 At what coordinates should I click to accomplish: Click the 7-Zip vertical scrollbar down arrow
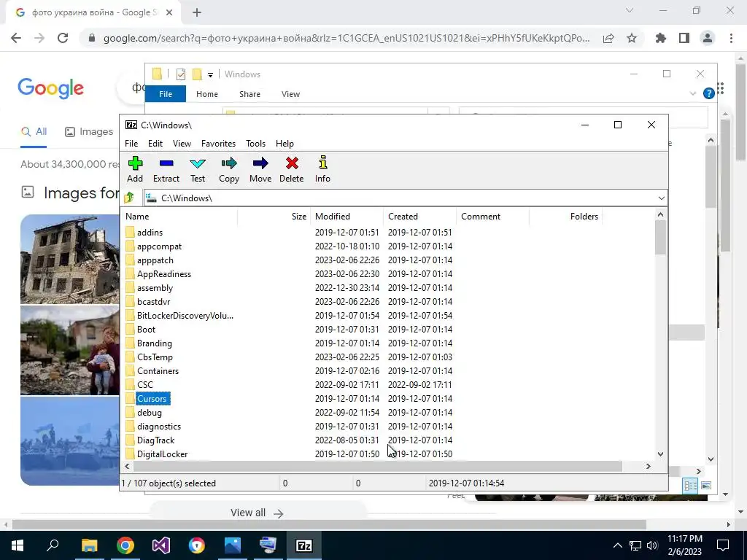tap(660, 454)
